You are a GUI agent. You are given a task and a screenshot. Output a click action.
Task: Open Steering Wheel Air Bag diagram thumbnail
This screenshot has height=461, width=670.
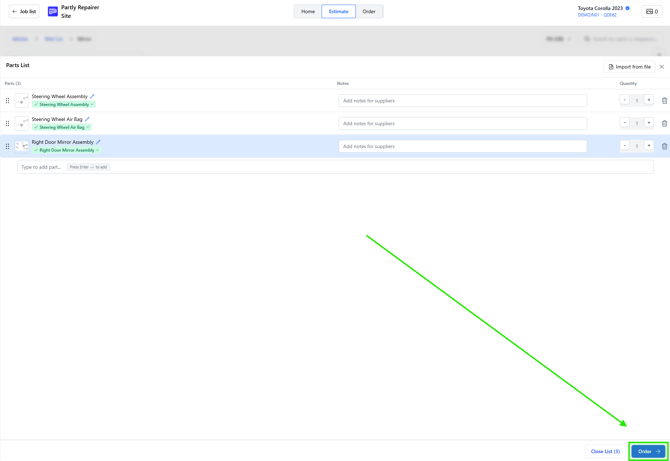click(22, 123)
